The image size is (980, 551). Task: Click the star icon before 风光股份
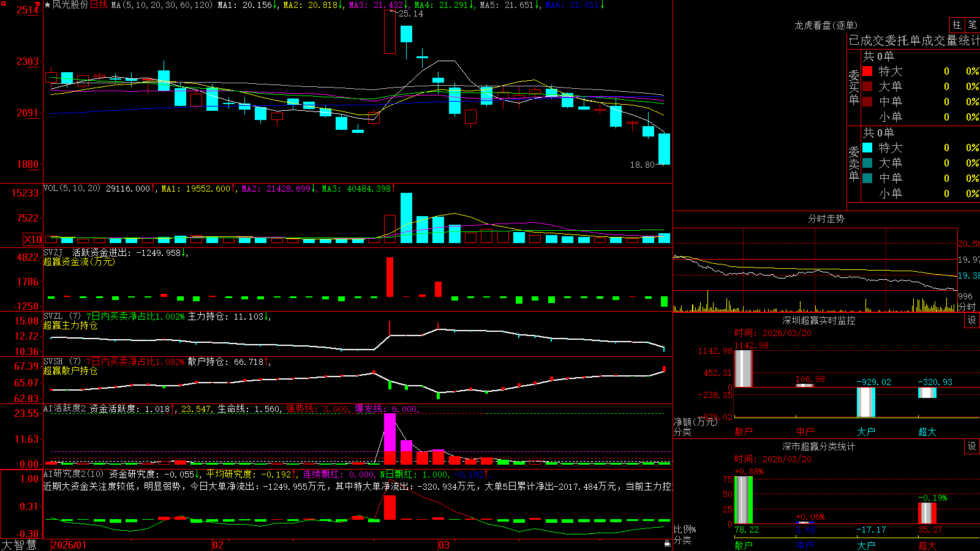coord(47,5)
